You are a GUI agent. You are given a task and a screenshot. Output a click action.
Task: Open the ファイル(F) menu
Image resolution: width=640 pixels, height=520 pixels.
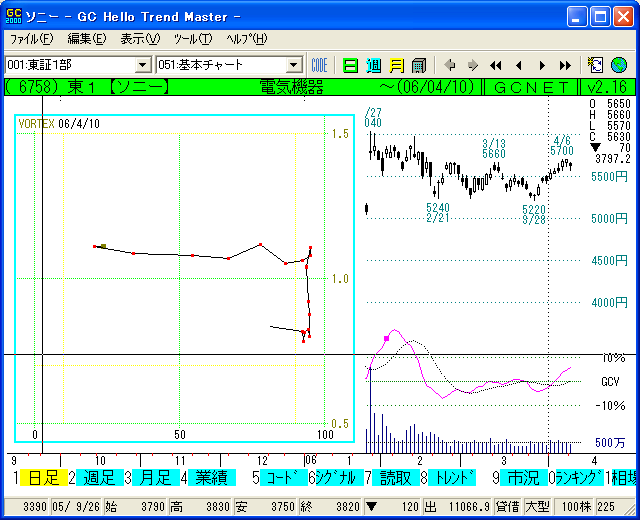[31, 39]
